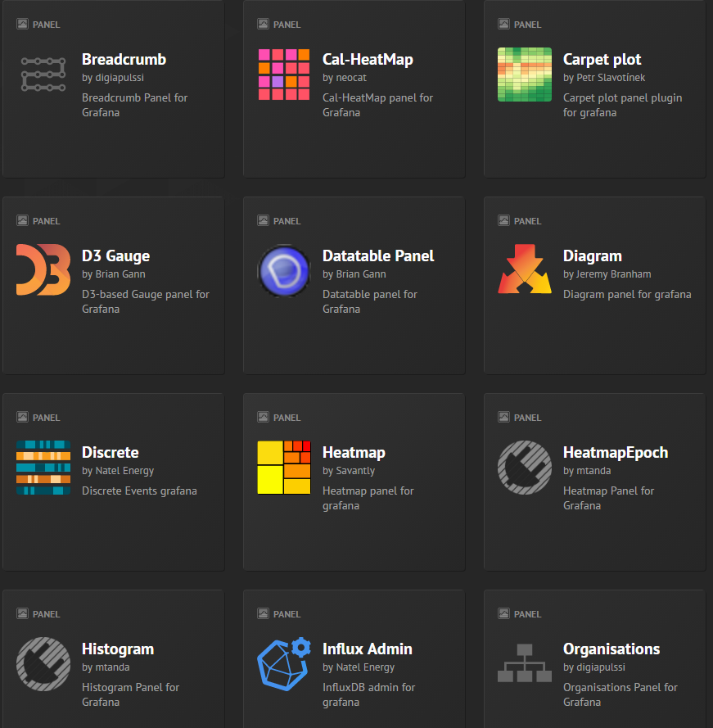Click 'Cal-HeatMap panel for Grafana' description

click(377, 105)
